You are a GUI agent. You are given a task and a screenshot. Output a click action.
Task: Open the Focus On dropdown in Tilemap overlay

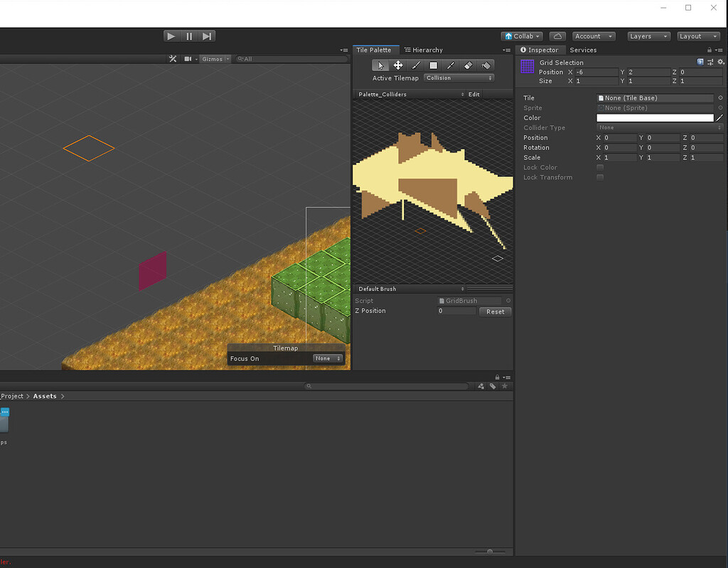tap(326, 358)
